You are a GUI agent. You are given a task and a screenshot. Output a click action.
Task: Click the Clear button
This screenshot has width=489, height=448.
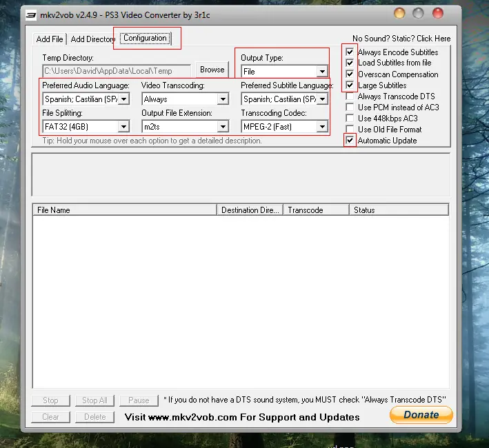coord(50,417)
